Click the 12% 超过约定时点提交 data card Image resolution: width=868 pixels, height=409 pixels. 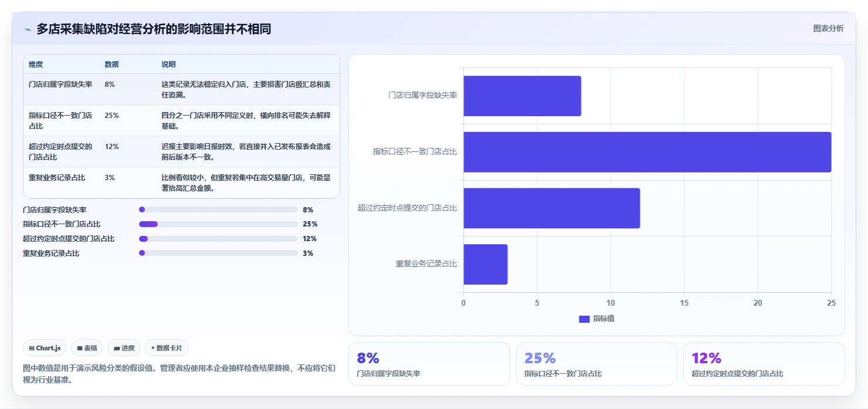pyautogui.click(x=764, y=364)
